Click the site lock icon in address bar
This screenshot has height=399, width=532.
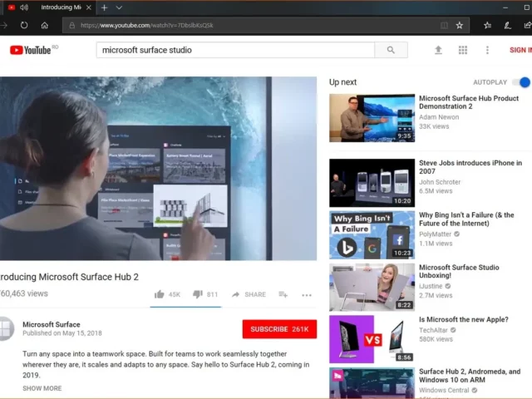[72, 26]
